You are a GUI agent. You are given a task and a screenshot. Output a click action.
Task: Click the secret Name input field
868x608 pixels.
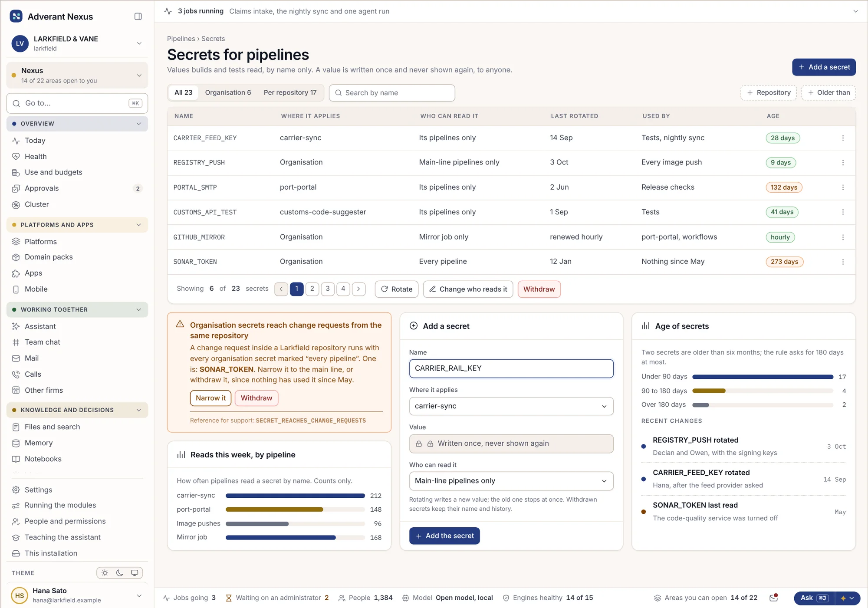pyautogui.click(x=511, y=368)
